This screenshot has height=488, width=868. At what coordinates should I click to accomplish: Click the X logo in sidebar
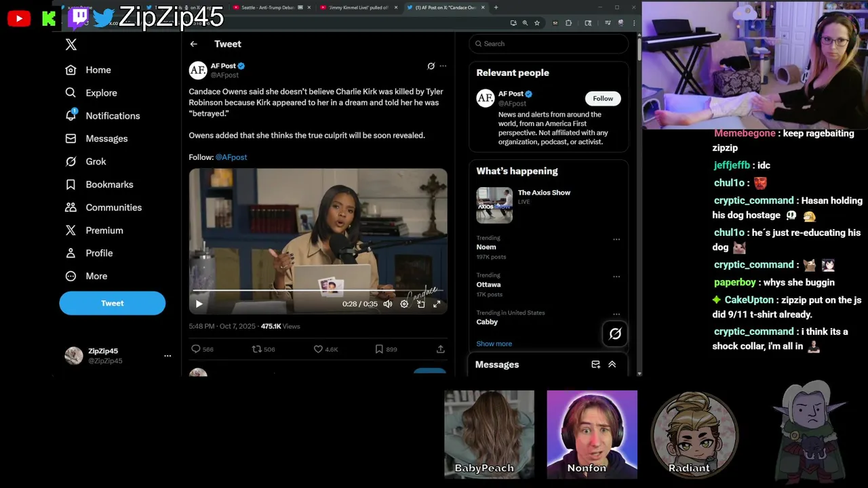pos(71,45)
